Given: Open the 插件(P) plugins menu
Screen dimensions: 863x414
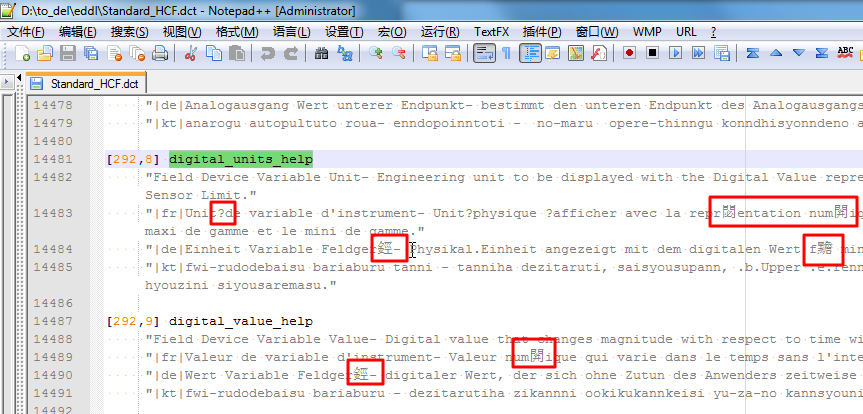Looking at the screenshot, I should click(x=542, y=31).
